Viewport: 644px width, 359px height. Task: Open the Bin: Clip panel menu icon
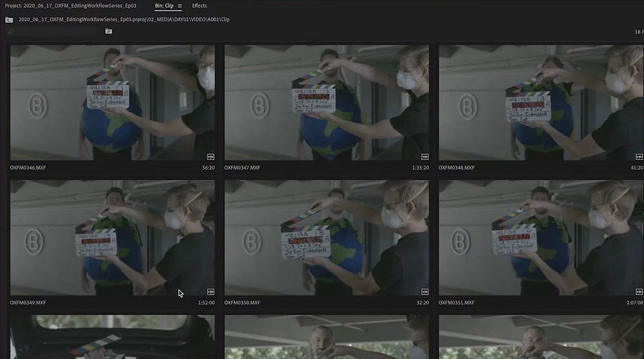pos(180,6)
